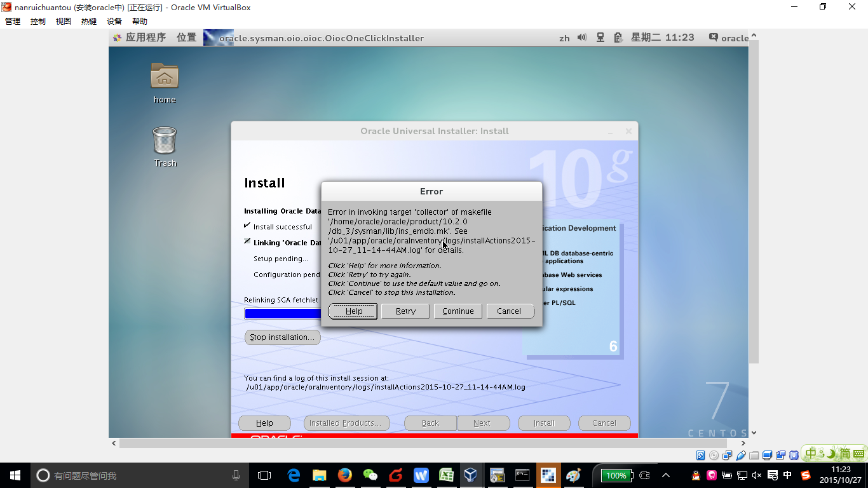Screen dimensions: 868x488
Task: Click zh input language indicator
Action: click(x=564, y=38)
